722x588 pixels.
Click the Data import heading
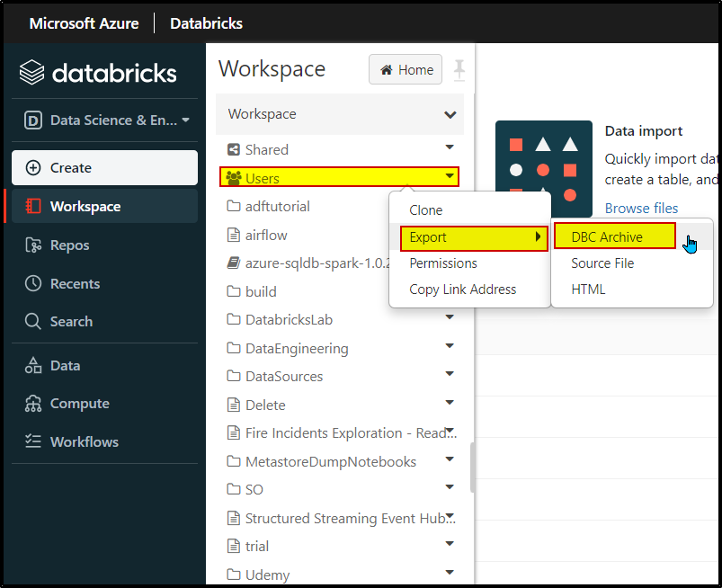pyautogui.click(x=643, y=131)
